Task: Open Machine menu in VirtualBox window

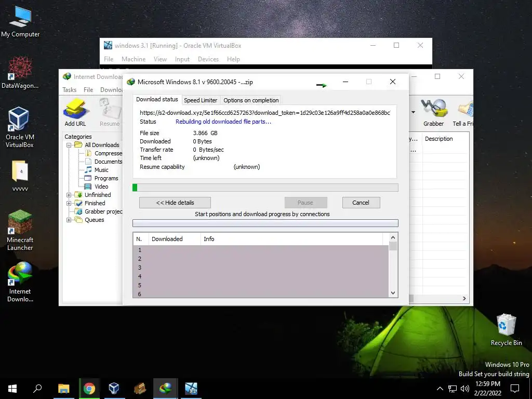Action: pos(134,59)
